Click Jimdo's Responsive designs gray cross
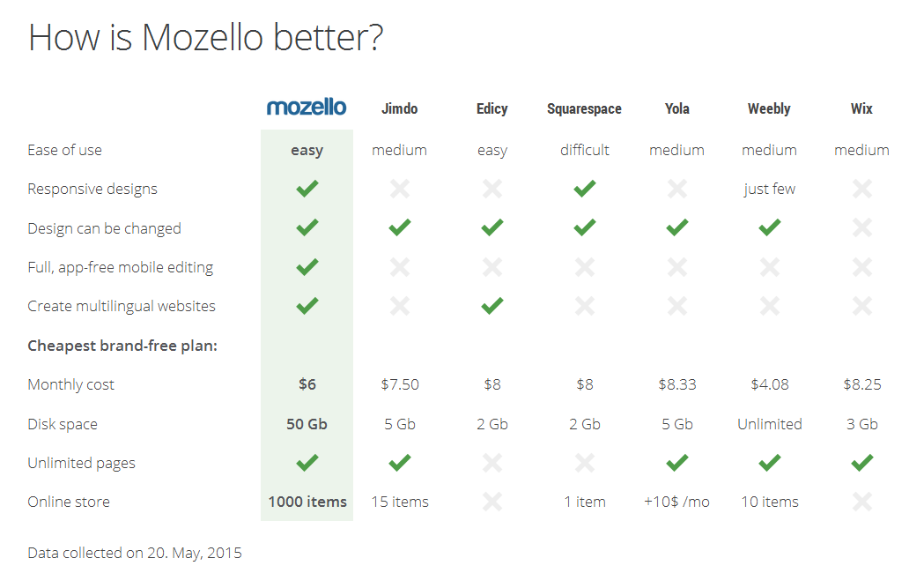Viewport: 924px width, 588px height. point(399,189)
